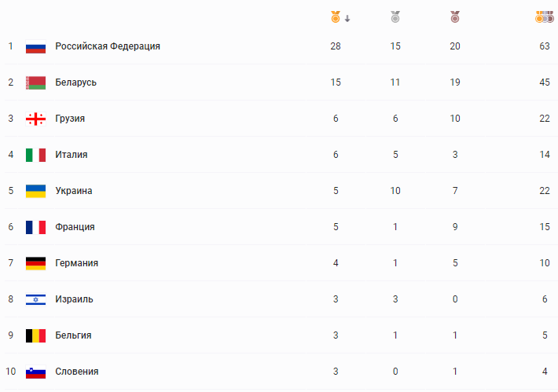This screenshot has width=558, height=392.
Task: Sort by bronze medal column icon
Action: pyautogui.click(x=455, y=16)
